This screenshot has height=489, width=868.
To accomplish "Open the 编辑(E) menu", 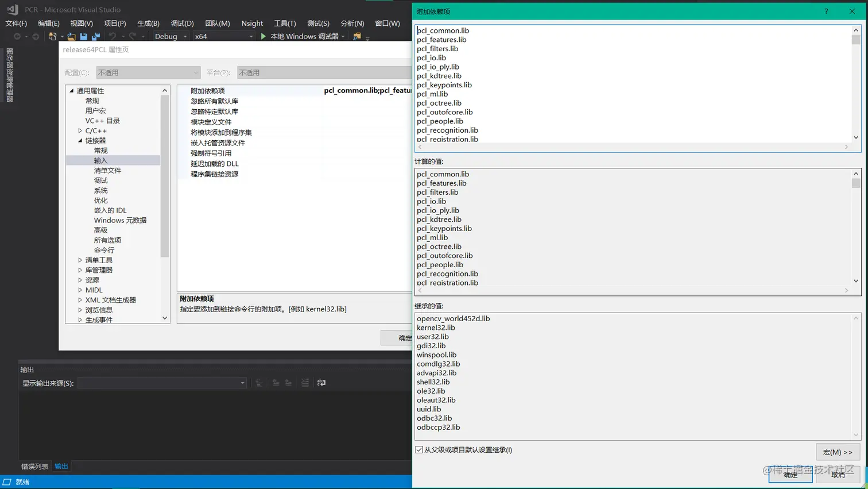I will pyautogui.click(x=49, y=23).
